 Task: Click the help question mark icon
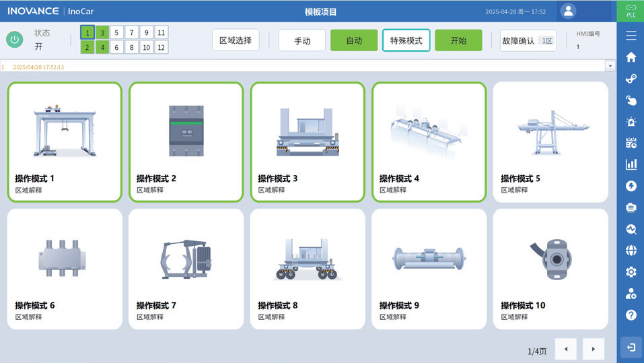coord(631,315)
